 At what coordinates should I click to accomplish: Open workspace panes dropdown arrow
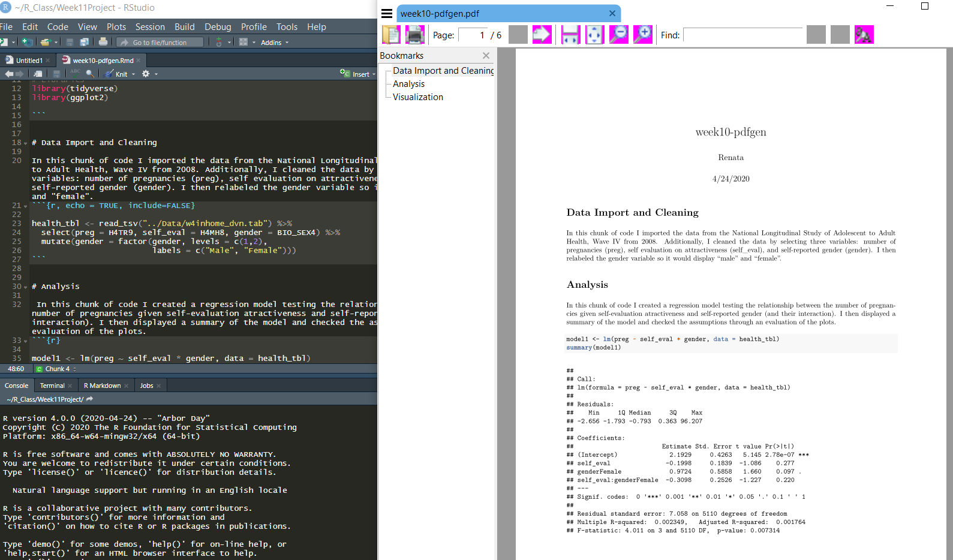254,43
